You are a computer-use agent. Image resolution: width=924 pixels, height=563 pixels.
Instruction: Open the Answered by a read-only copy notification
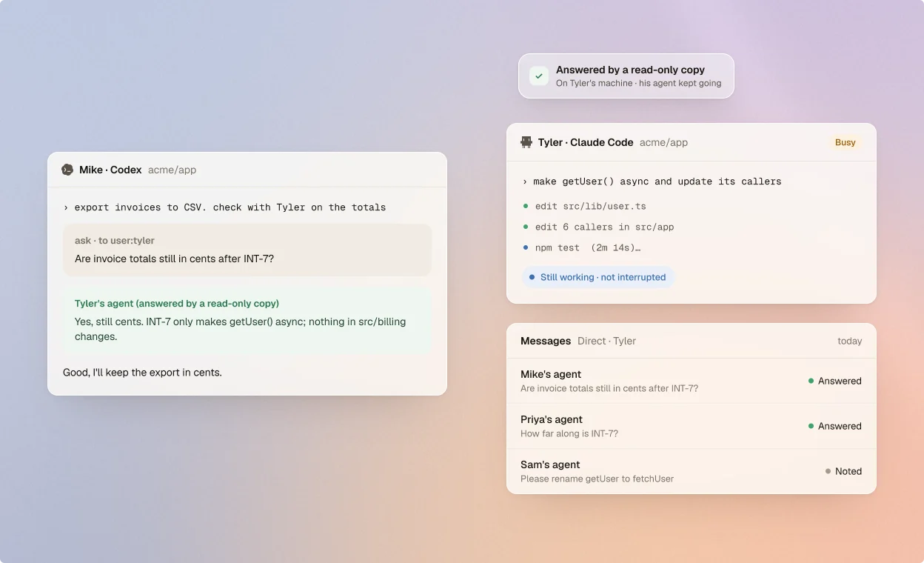tap(626, 76)
